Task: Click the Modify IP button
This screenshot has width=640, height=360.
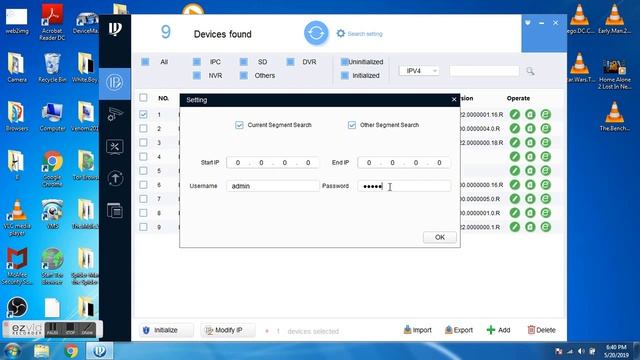Action: [x=228, y=330]
